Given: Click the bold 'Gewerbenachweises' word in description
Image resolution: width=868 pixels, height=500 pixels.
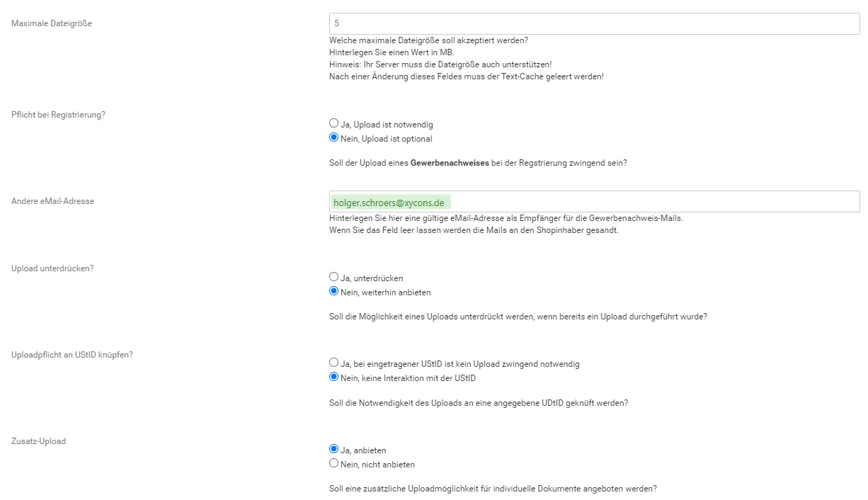Looking at the screenshot, I should pyautogui.click(x=450, y=163).
